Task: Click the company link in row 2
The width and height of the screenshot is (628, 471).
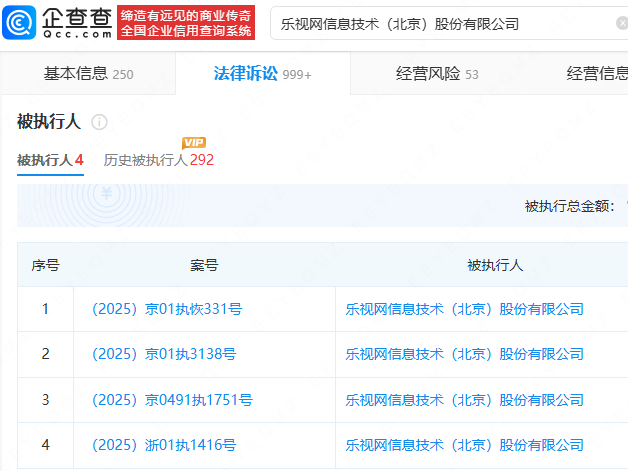Action: click(x=464, y=354)
